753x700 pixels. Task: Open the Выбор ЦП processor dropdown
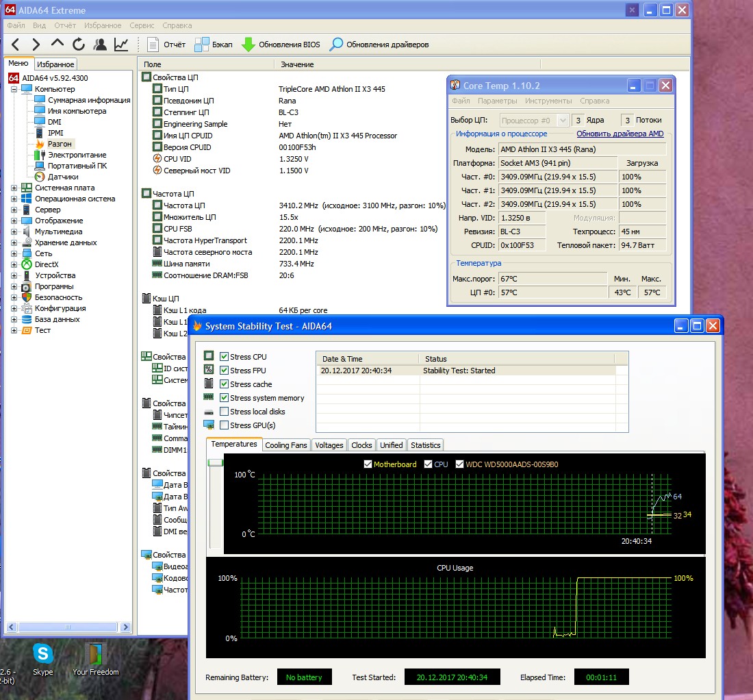534,120
